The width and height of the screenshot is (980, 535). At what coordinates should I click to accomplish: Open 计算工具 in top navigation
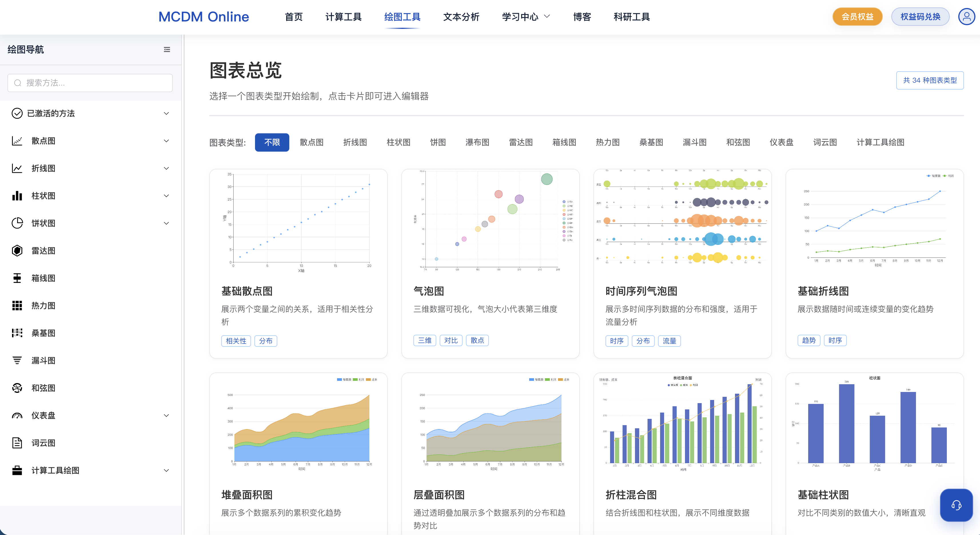point(343,17)
